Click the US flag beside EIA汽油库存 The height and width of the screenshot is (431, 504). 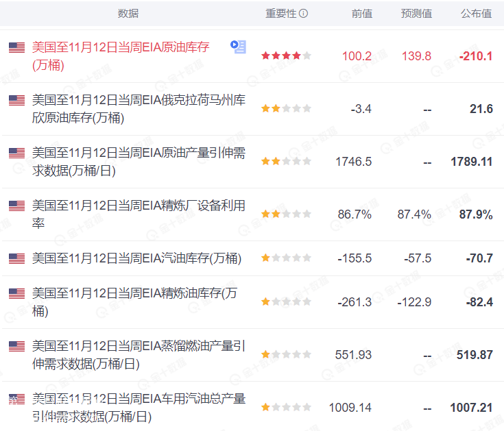click(16, 258)
